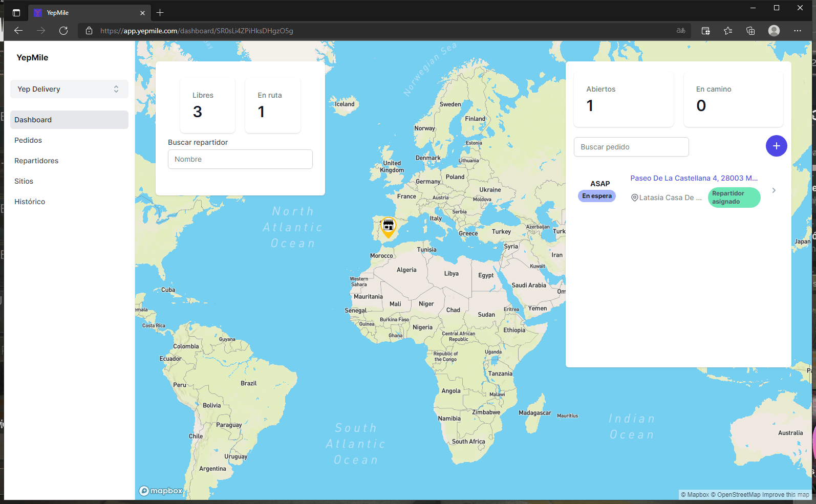Click the browser refresh icon
This screenshot has width=816, height=504.
click(63, 31)
